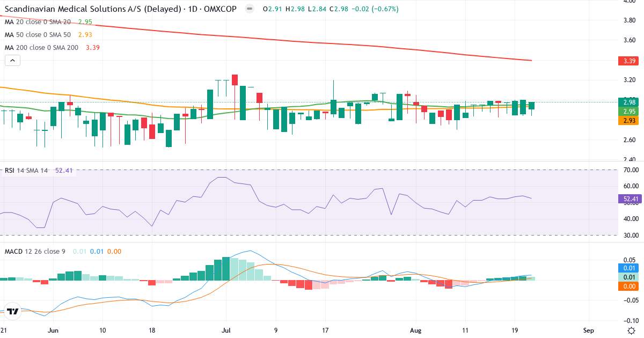Toggle the market status pill indicator

coord(249,9)
